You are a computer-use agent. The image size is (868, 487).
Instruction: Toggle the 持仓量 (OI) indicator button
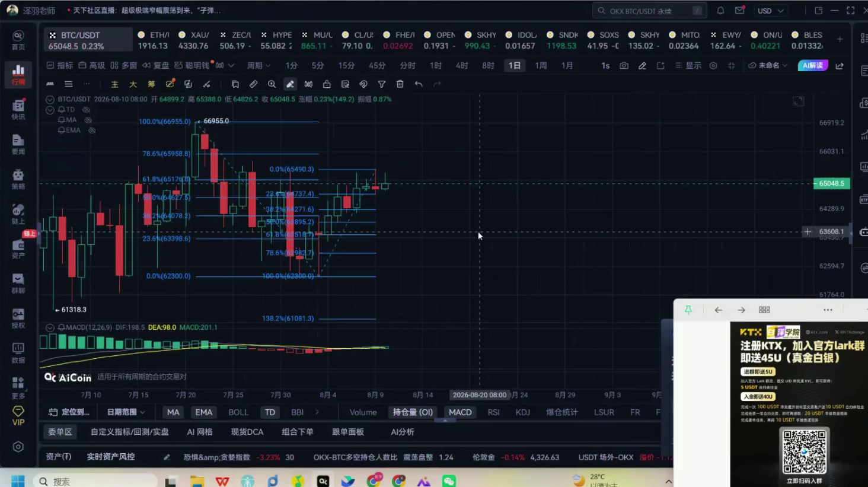tap(413, 412)
